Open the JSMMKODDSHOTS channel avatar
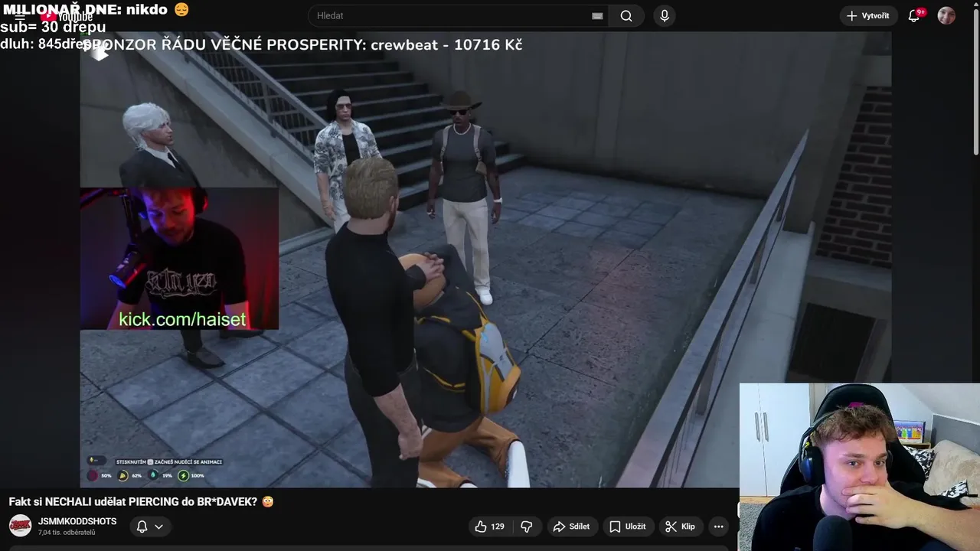 [20, 526]
